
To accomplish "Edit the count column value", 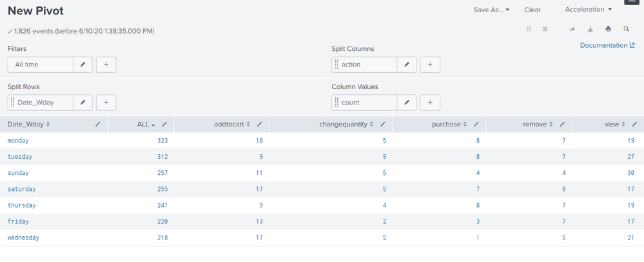I will 406,102.
